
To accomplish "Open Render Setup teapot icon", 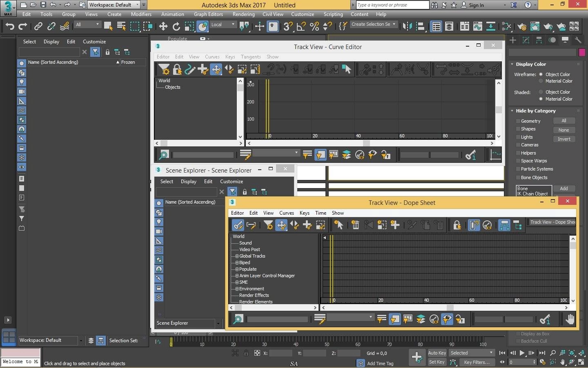I will click(522, 27).
